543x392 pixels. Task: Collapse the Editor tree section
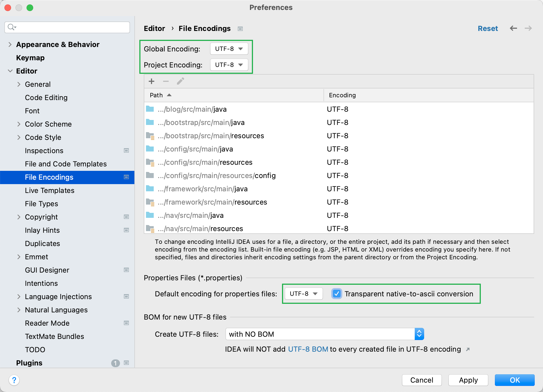10,71
